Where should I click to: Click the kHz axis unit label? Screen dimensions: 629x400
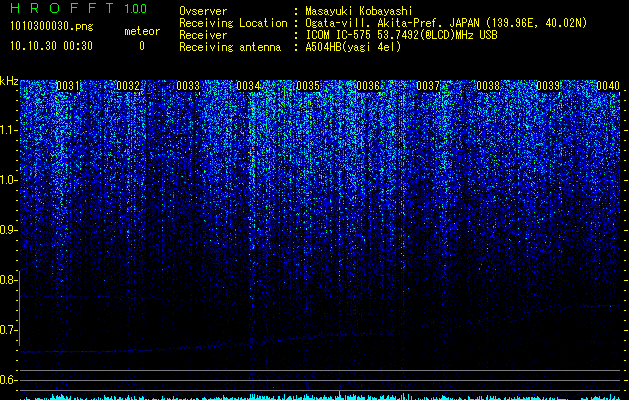coord(9,81)
